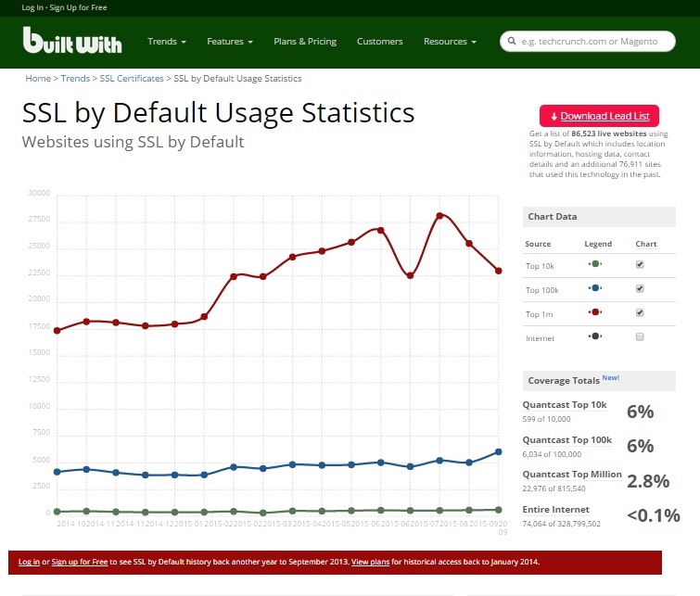Uncheck the Top 100k chart checkbox

click(640, 288)
